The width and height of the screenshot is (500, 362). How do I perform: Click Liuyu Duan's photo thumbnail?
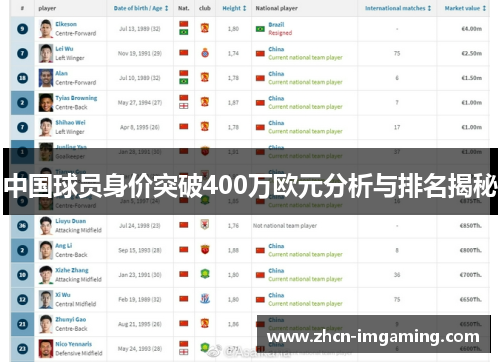click(x=46, y=226)
